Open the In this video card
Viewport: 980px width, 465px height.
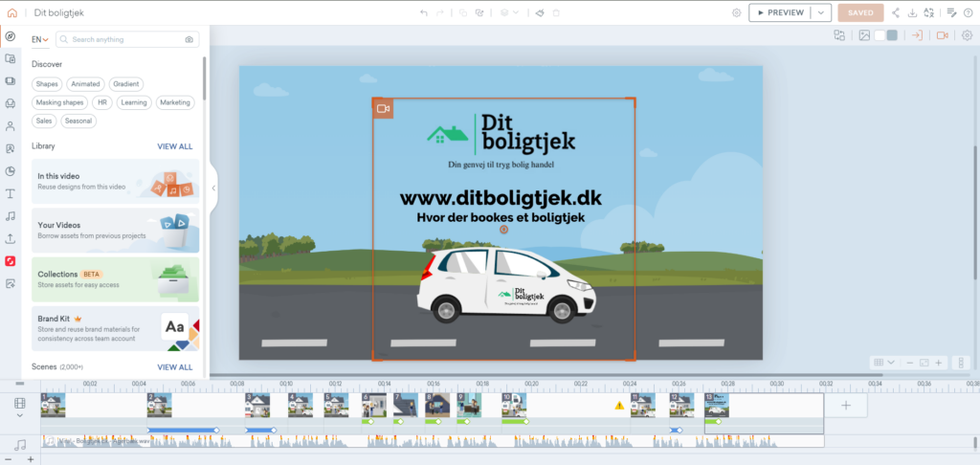[x=116, y=181]
